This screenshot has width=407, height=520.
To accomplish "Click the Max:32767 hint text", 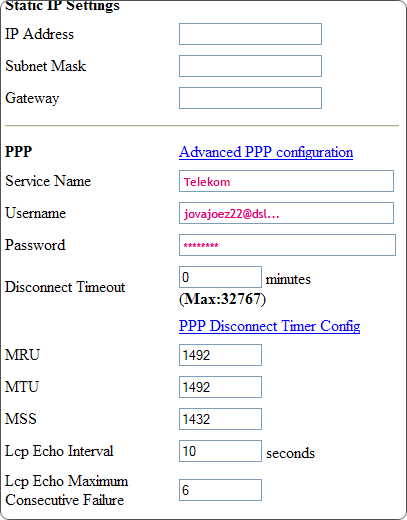I will pyautogui.click(x=222, y=299).
